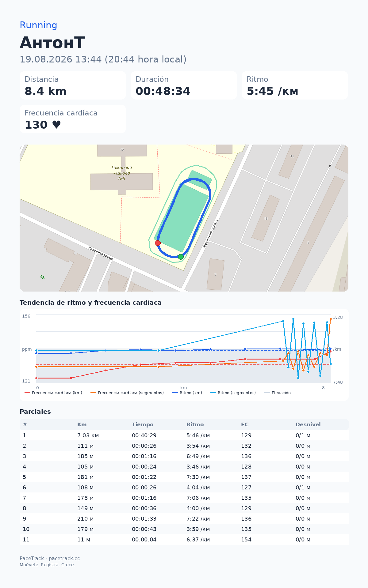The height and width of the screenshot is (588, 368).
Task: Click the 178 м cell in row 7
Action: [86, 498]
